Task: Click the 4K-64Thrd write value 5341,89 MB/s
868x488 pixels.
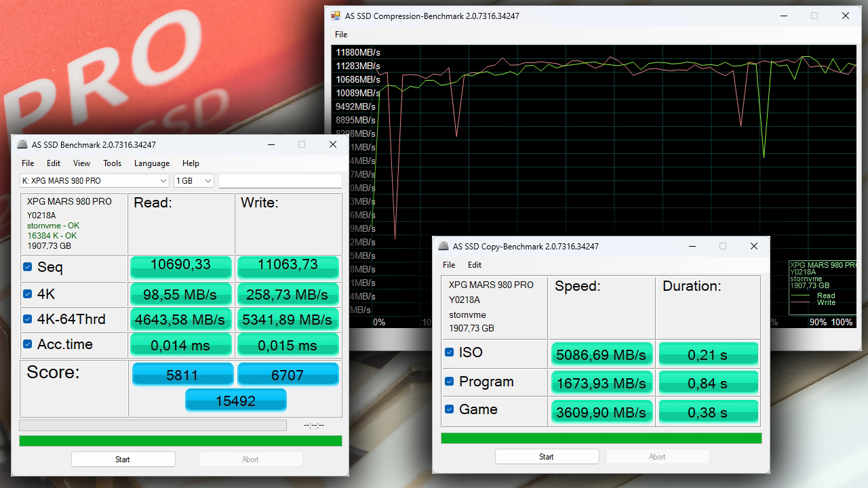Action: (288, 319)
